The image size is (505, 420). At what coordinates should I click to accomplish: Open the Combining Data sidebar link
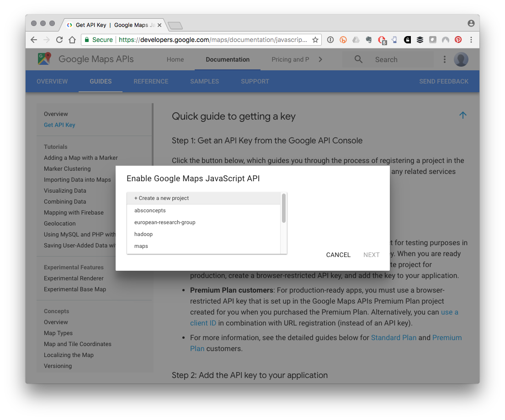[65, 201]
